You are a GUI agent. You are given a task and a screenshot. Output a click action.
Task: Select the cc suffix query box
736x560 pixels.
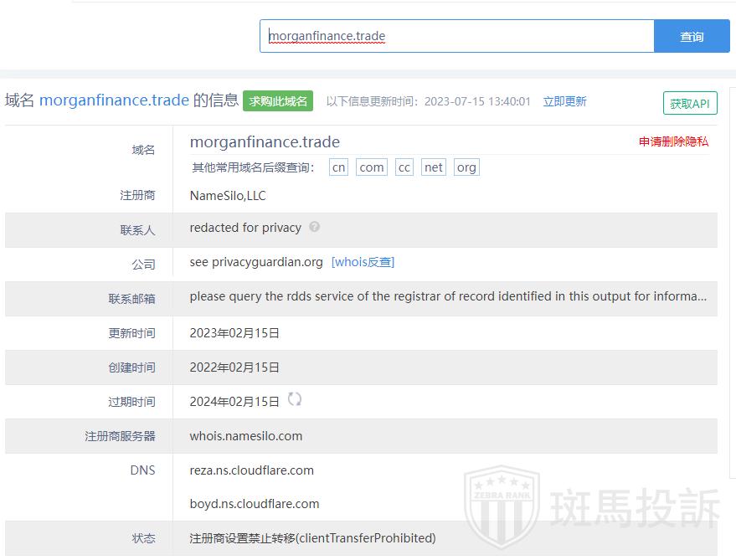pos(404,167)
